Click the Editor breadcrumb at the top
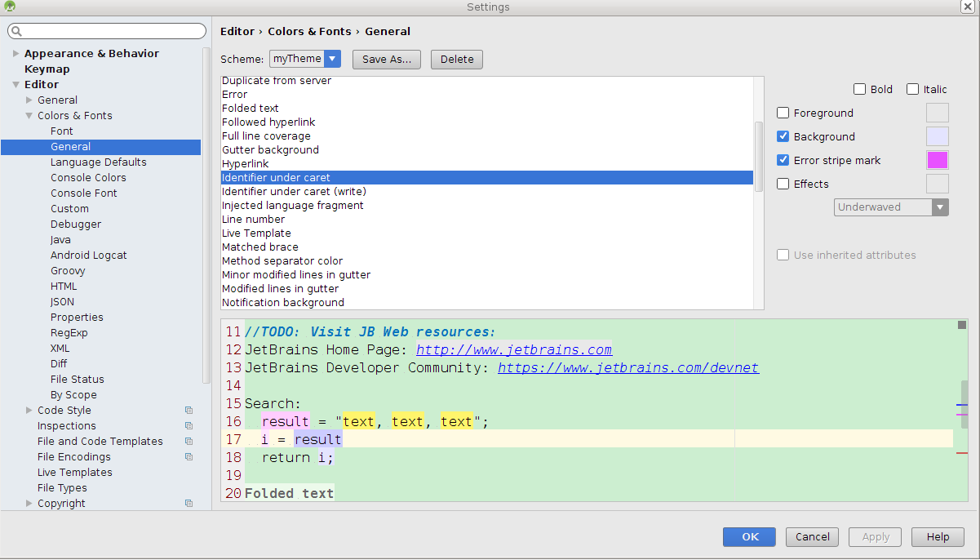This screenshot has width=980, height=560. [x=237, y=31]
